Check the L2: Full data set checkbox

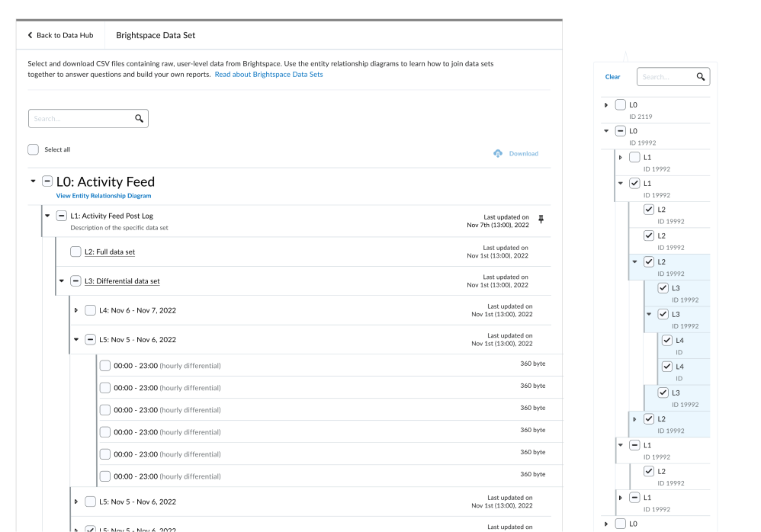(75, 252)
